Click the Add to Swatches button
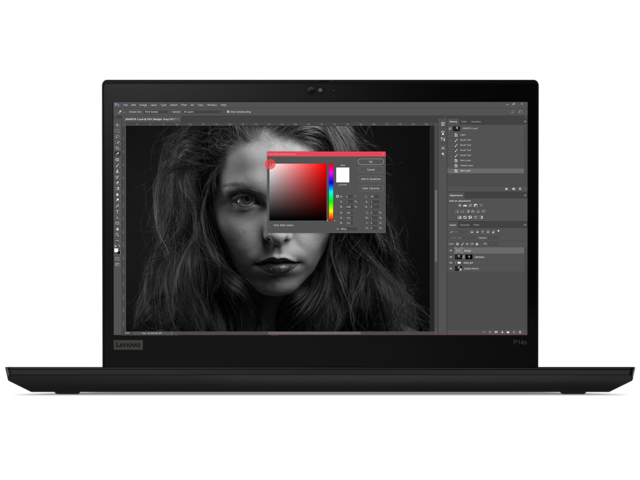Image resolution: width=640 pixels, height=480 pixels. (x=371, y=179)
